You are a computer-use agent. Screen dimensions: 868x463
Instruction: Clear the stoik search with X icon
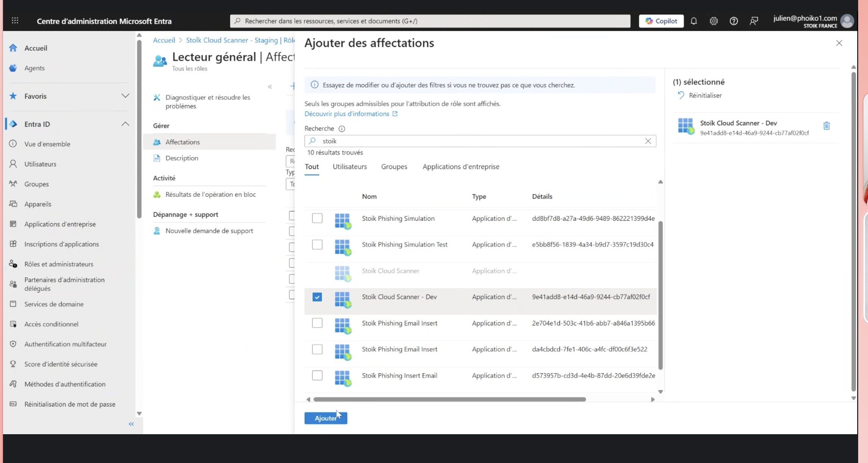[x=648, y=141]
